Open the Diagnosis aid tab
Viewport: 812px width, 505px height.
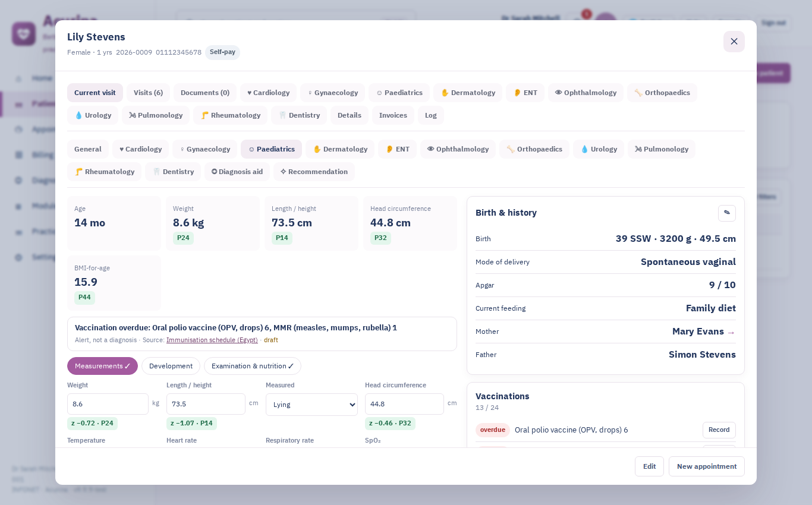[x=237, y=172]
